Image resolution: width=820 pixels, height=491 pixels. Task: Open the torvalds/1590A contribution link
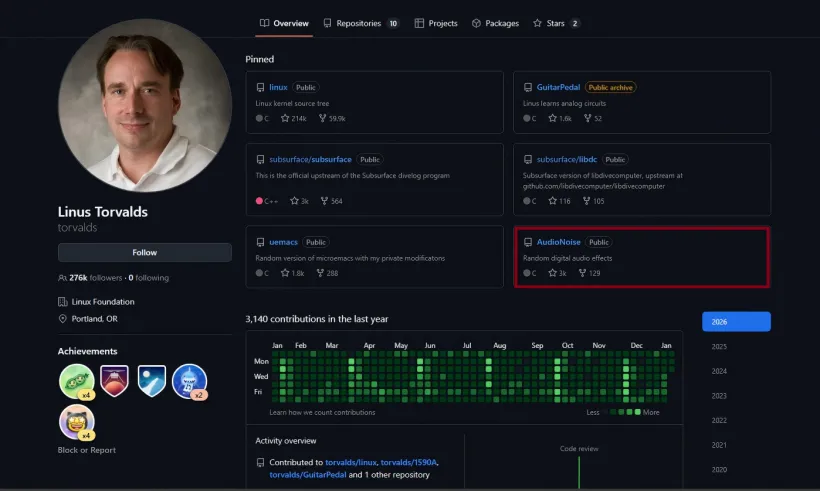pyautogui.click(x=408, y=462)
